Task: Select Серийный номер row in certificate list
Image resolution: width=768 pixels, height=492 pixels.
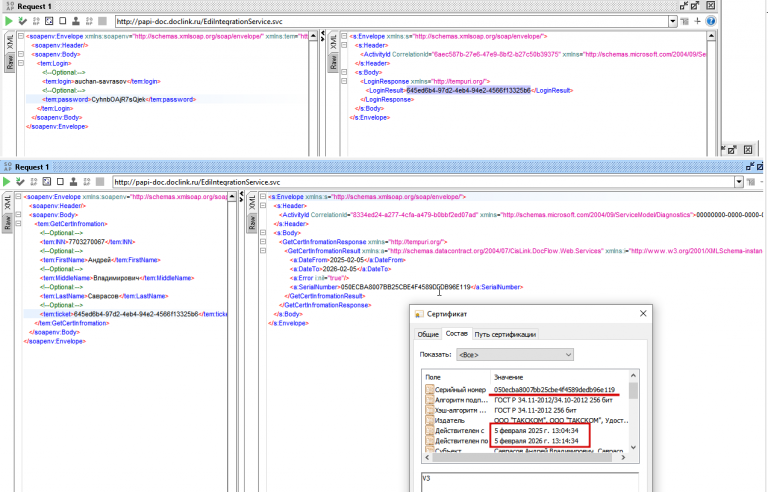Action: [x=527, y=390]
